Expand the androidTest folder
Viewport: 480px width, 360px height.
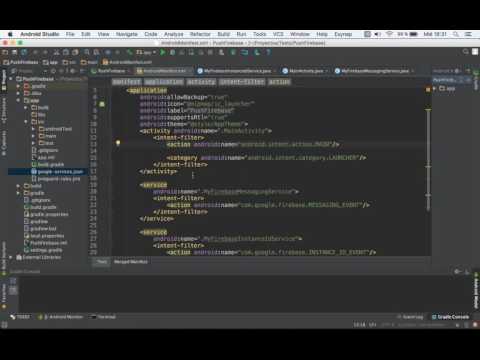[x=33, y=129]
